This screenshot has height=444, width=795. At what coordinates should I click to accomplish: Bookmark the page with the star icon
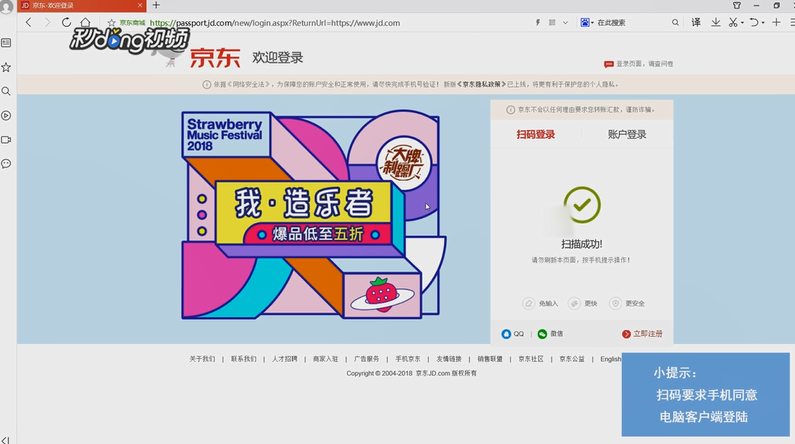pyautogui.click(x=112, y=23)
